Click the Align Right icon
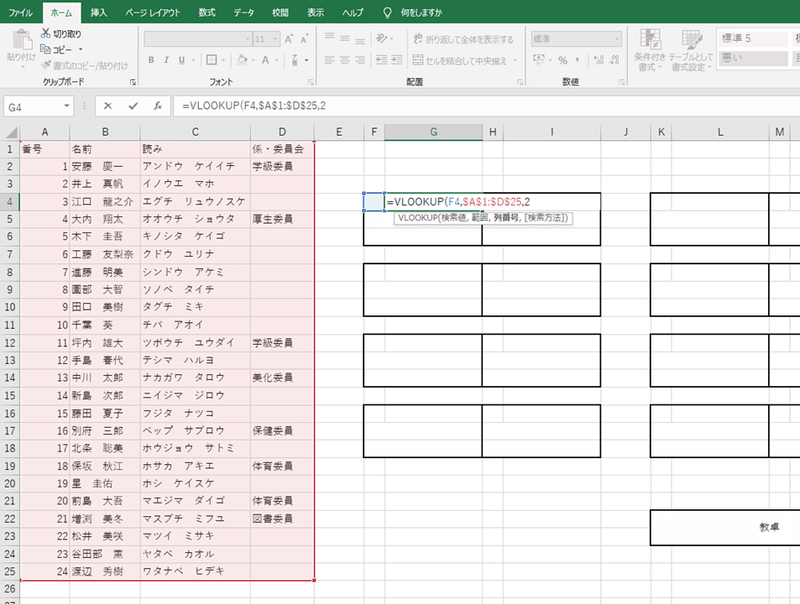 [x=360, y=60]
